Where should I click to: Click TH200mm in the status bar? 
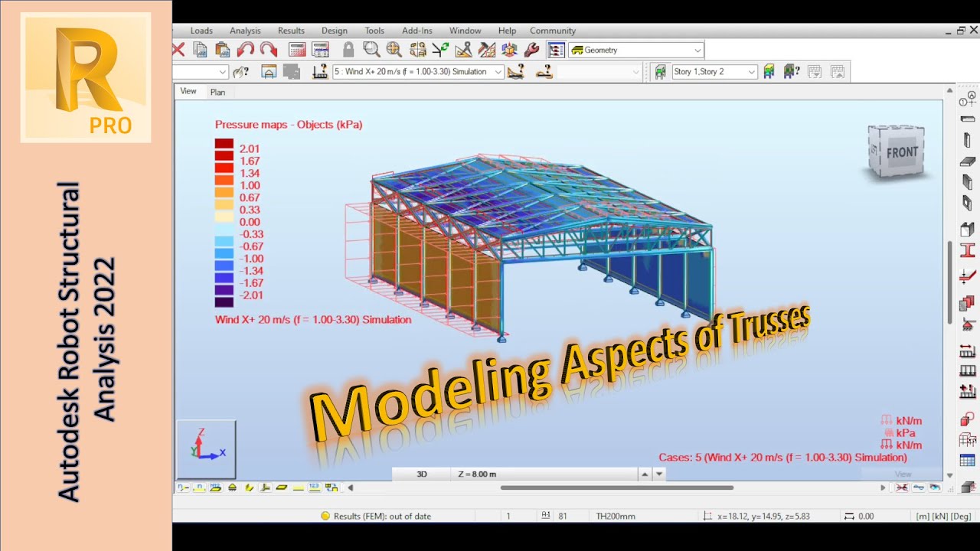616,517
